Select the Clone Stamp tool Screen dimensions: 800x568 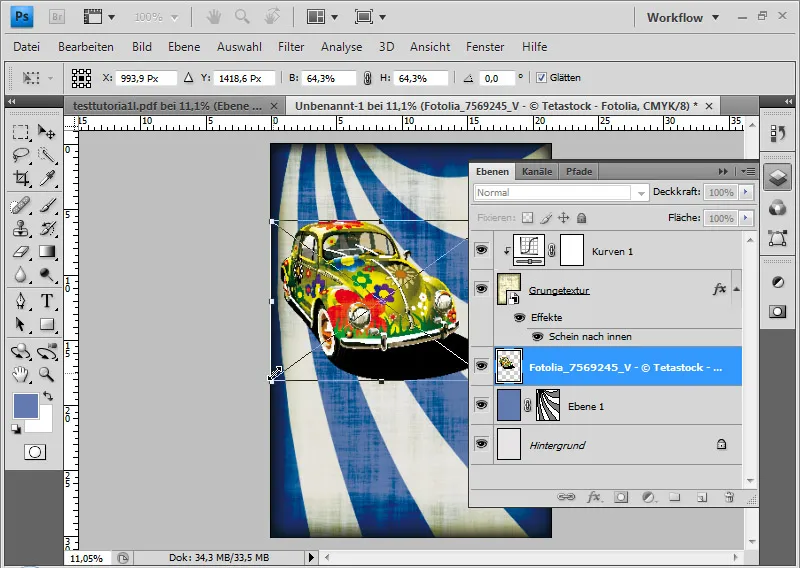[x=20, y=228]
